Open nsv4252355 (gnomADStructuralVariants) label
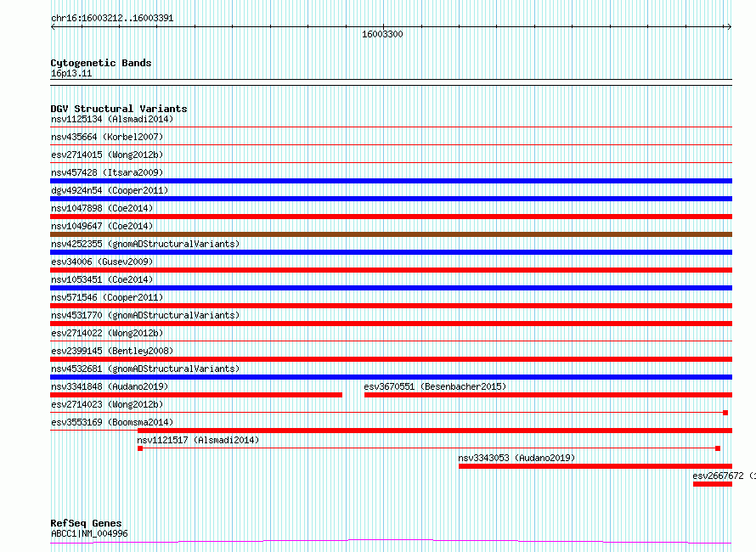This screenshot has width=756, height=552. click(145, 244)
